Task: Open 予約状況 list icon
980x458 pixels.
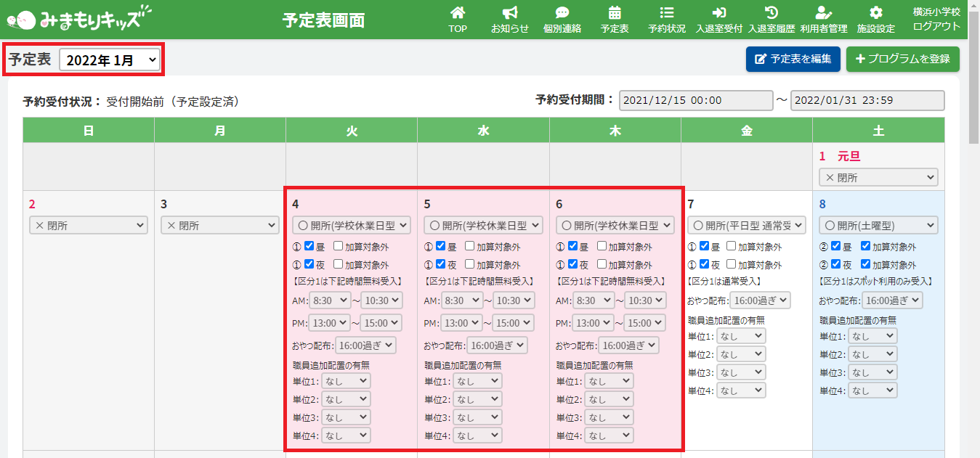Action: point(666,13)
